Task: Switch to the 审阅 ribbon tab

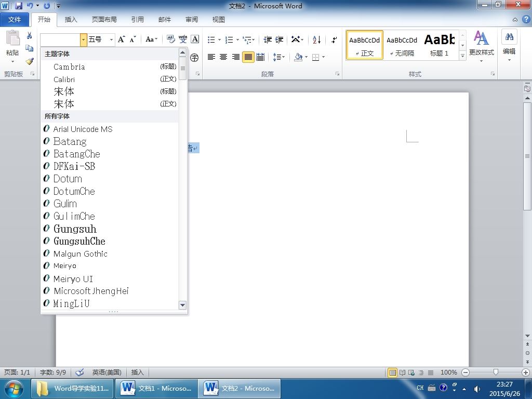Action: pos(192,20)
